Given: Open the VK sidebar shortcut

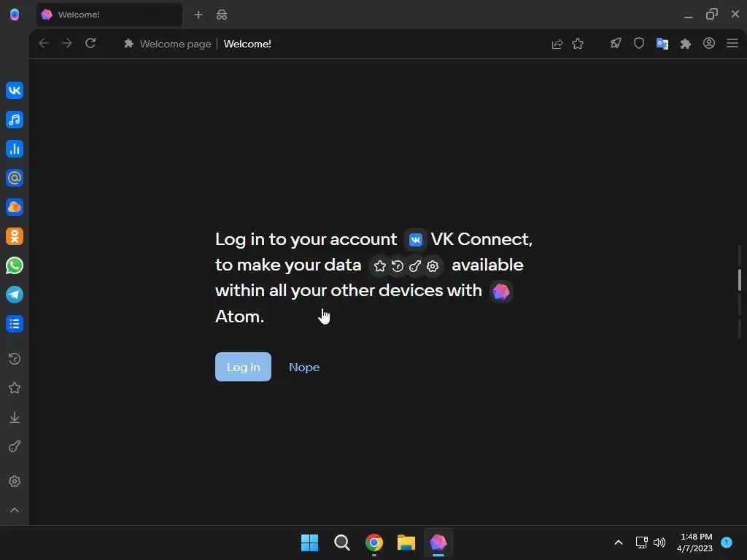Looking at the screenshot, I should tap(15, 90).
